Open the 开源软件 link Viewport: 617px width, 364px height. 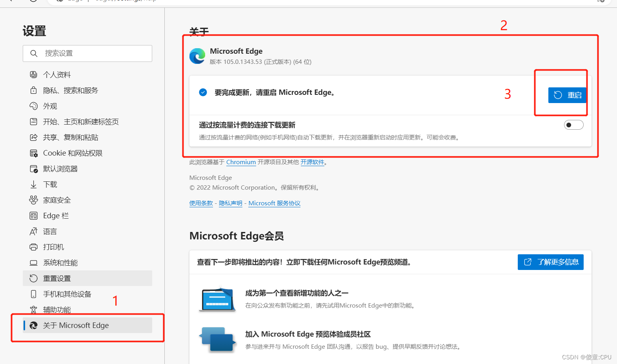pos(312,162)
